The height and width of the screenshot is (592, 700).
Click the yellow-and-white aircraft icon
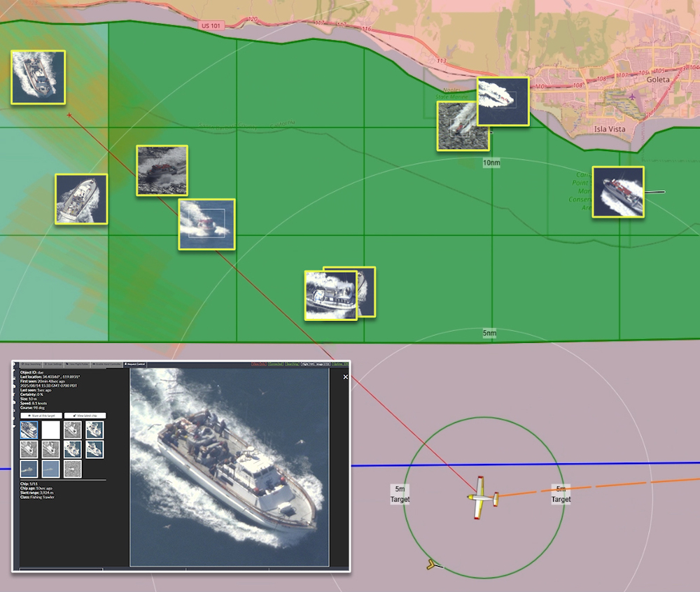pos(482,498)
